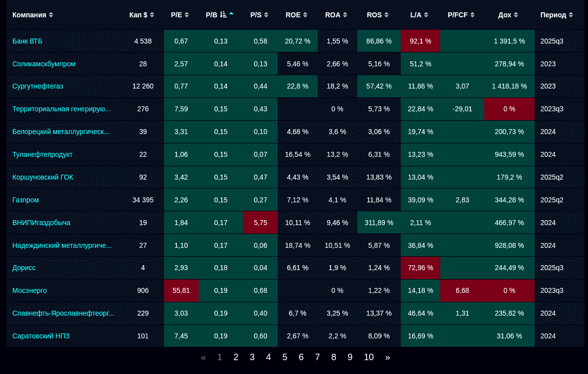
Task: Open the Мосэнерго company link
Action: [30, 290]
